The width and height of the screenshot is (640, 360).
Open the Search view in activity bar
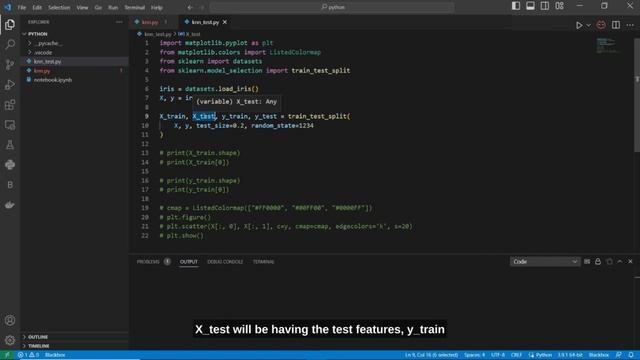click(10, 44)
